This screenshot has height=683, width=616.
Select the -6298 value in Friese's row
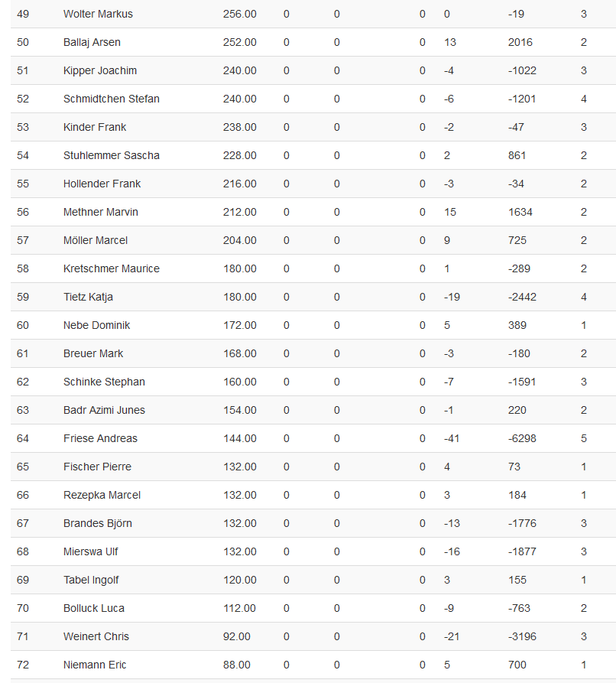click(522, 438)
